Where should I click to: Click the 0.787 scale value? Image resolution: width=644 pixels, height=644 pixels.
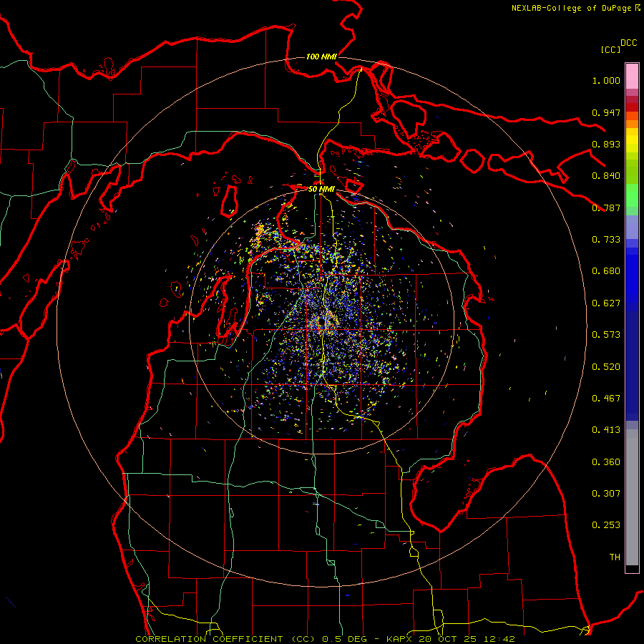click(x=606, y=208)
